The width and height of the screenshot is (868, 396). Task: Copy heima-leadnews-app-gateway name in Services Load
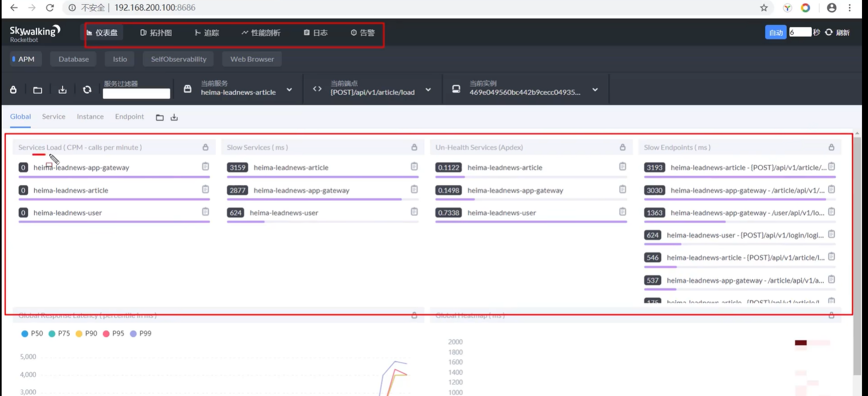[206, 166]
